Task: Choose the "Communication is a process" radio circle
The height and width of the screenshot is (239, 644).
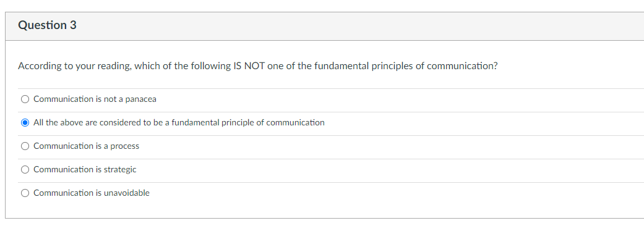Action: 25,146
